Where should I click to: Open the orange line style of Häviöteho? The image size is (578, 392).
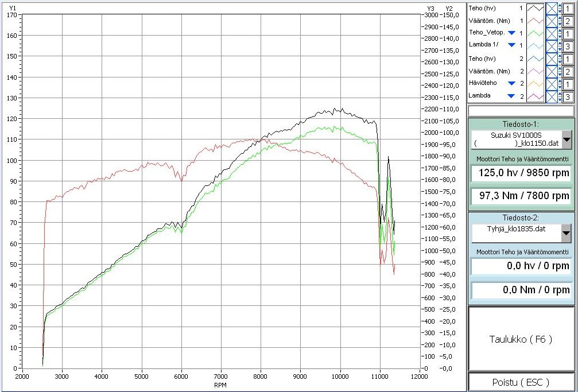click(x=536, y=84)
